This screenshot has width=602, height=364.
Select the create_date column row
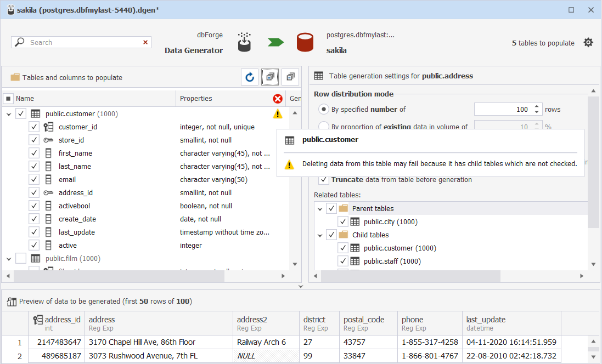pos(146,219)
